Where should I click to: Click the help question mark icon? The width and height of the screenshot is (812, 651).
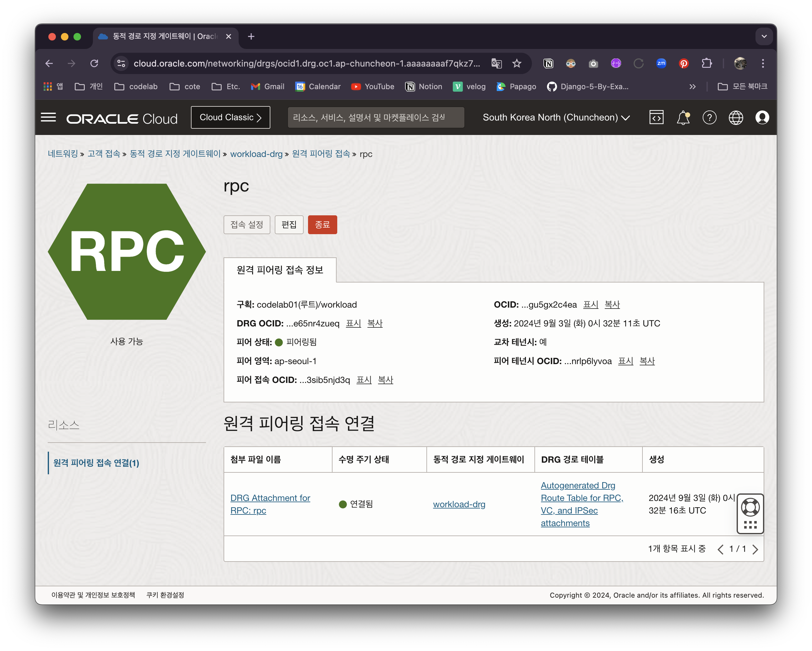[x=709, y=117]
